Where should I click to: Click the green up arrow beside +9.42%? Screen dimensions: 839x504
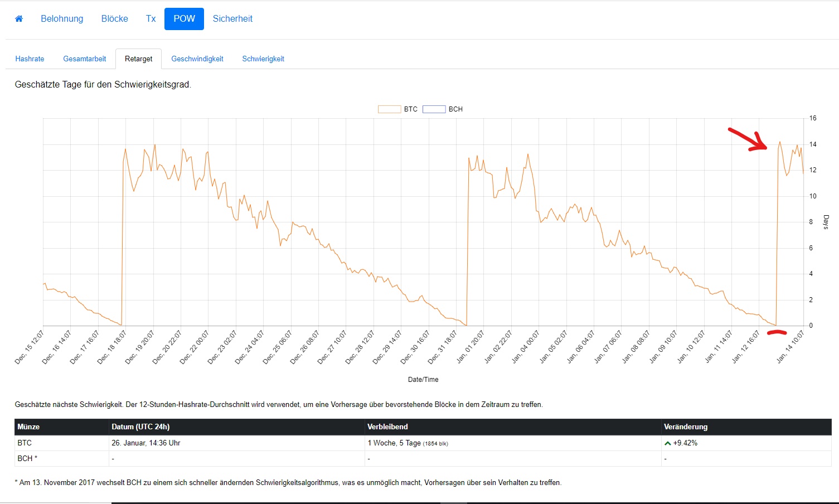tap(667, 443)
